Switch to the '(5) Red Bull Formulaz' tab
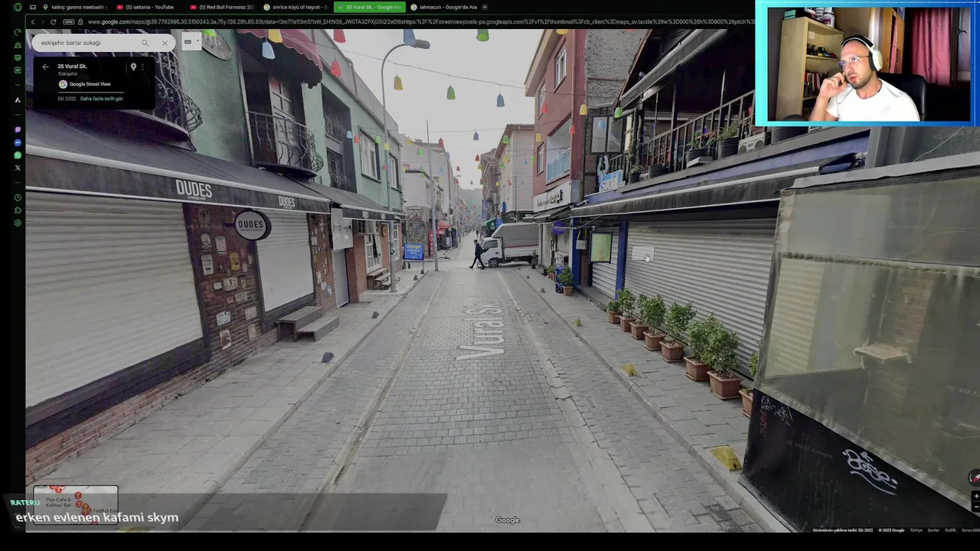Image resolution: width=980 pixels, height=551 pixels. (221, 7)
